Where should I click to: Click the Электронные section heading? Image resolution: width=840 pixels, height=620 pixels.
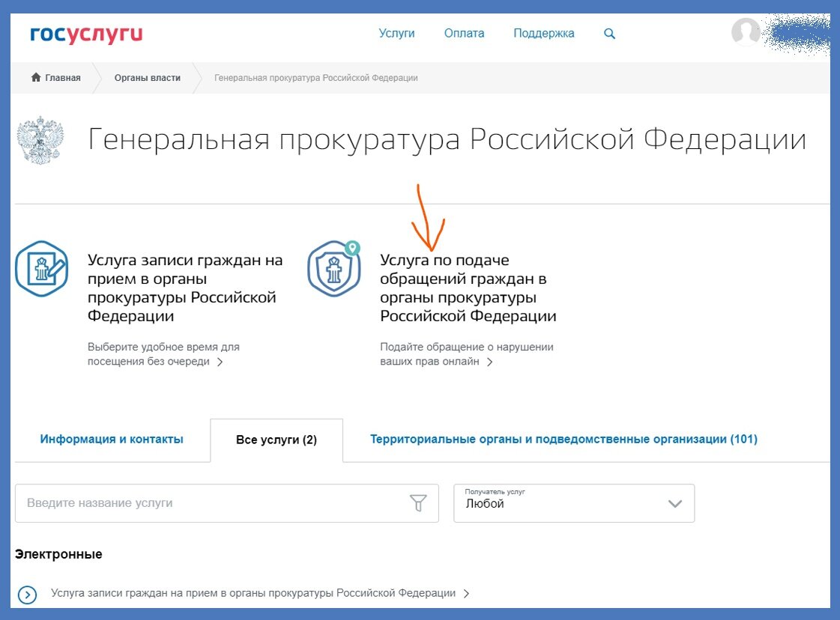point(58,554)
